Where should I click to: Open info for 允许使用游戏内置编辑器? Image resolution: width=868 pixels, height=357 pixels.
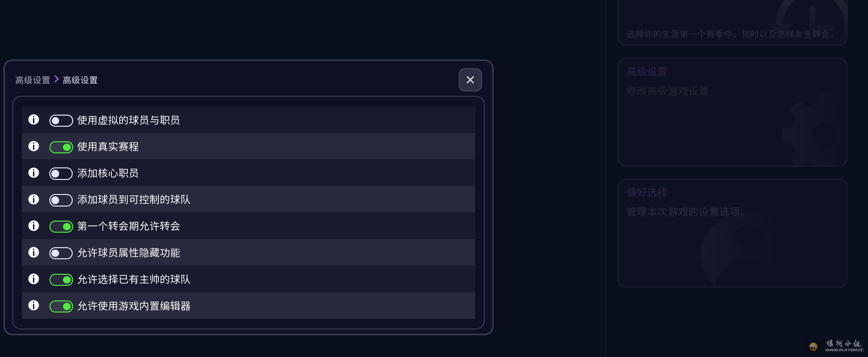tap(33, 305)
